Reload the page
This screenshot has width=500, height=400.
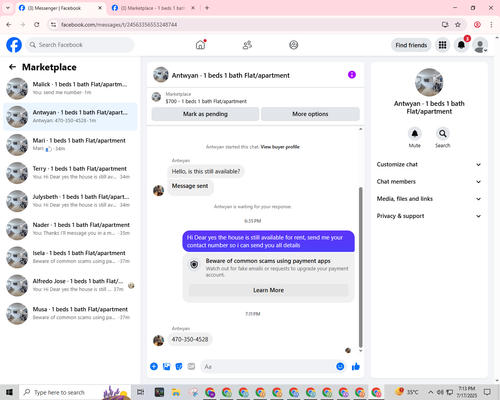point(37,24)
